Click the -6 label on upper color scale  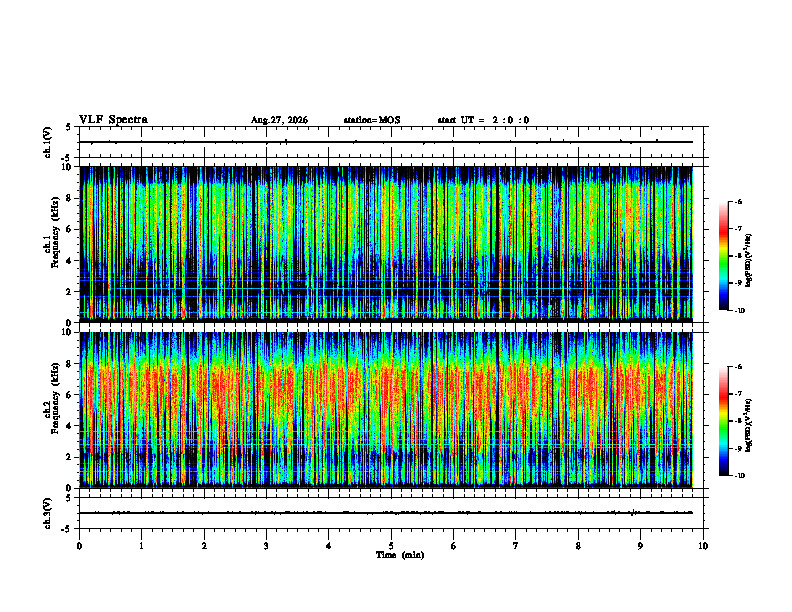pos(737,201)
